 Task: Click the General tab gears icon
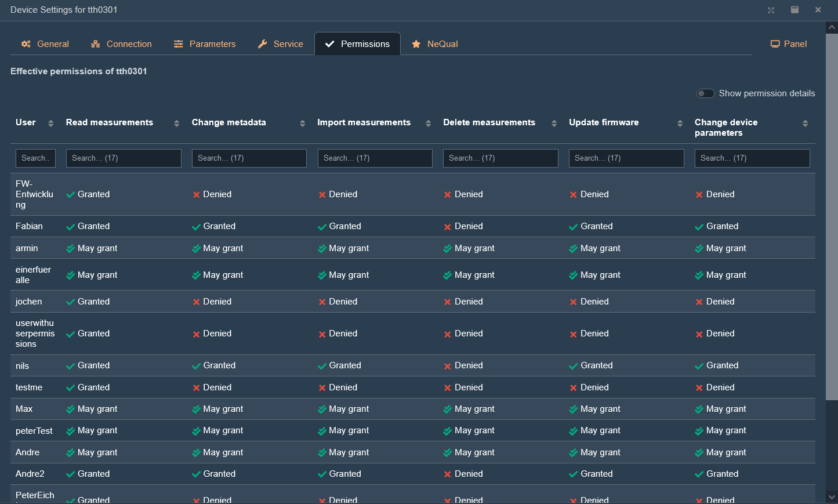coord(26,44)
